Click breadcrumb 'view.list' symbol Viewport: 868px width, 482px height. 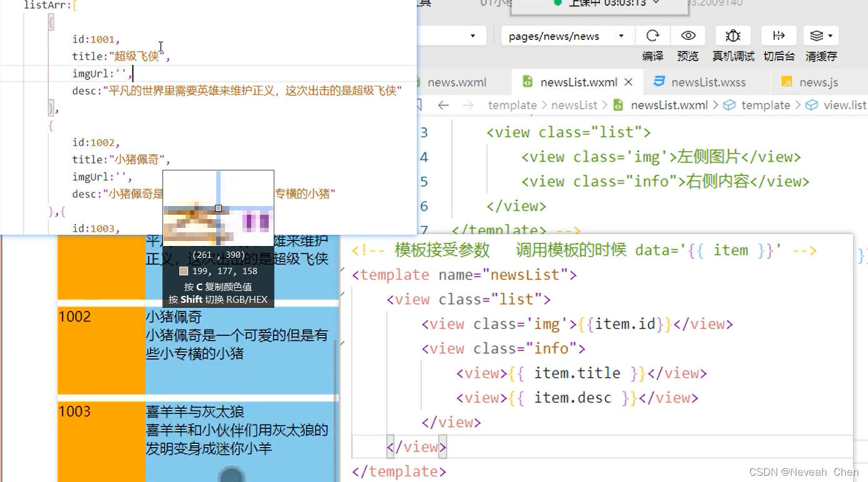point(845,105)
